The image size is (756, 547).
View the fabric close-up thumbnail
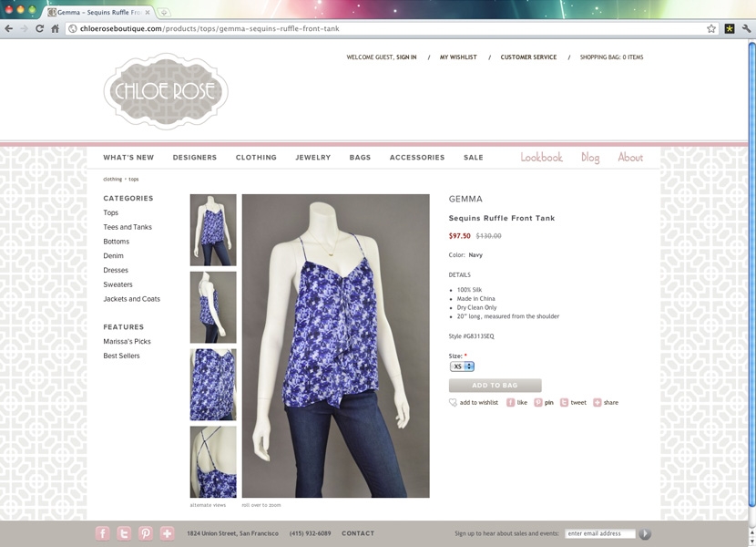pyautogui.click(x=213, y=385)
